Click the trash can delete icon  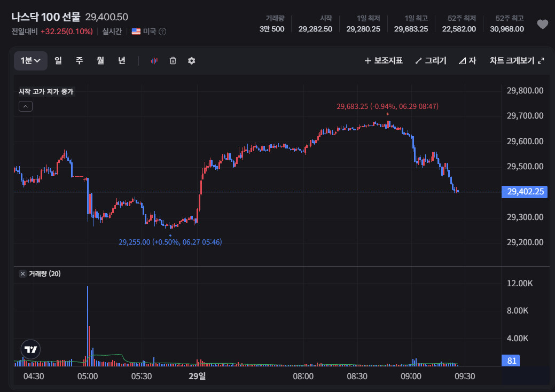pyautogui.click(x=173, y=61)
